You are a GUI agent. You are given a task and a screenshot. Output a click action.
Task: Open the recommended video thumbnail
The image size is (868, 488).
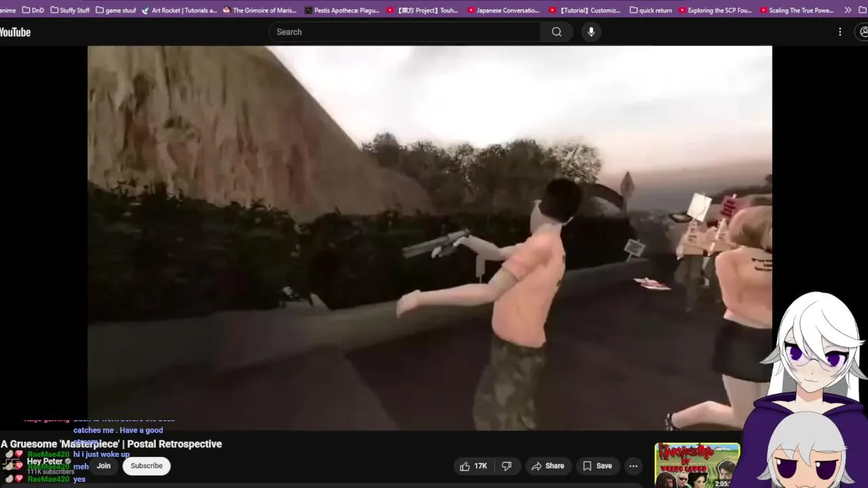pos(697,465)
